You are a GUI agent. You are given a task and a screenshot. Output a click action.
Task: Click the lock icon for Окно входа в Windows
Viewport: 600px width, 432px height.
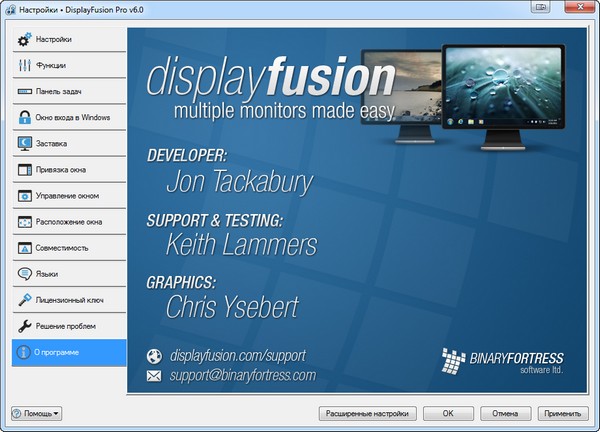coord(25,118)
